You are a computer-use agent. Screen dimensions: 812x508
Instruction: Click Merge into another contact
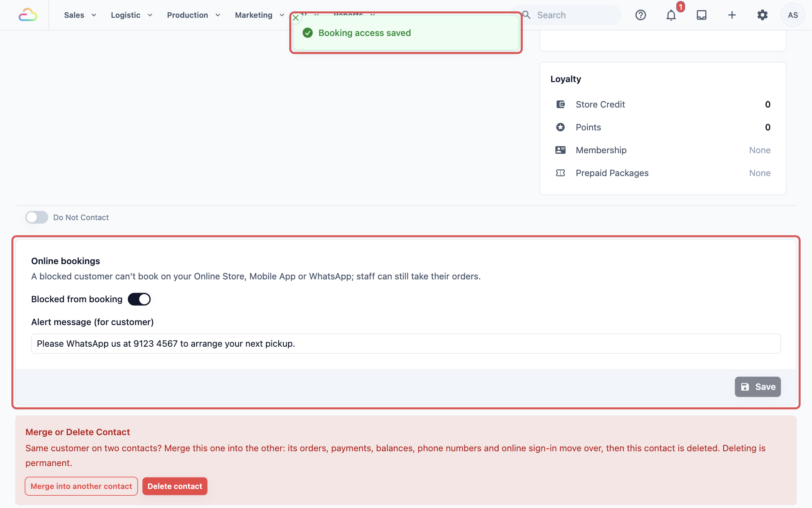tap(81, 486)
